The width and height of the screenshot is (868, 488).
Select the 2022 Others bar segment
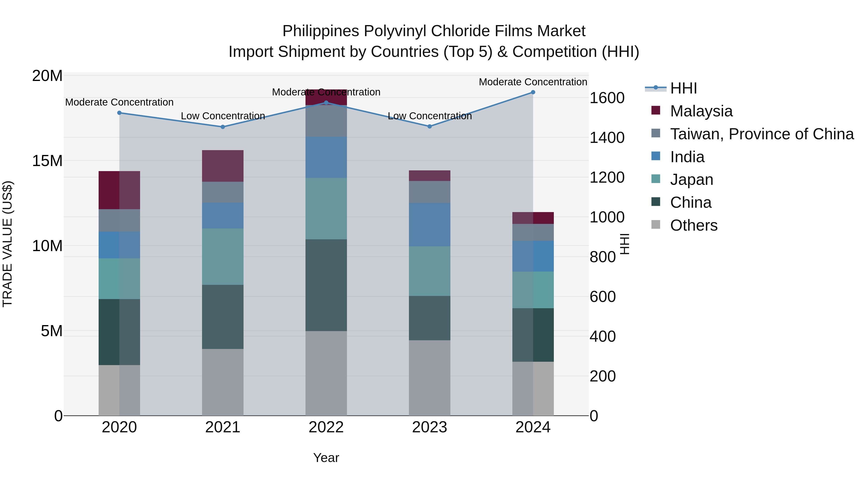pyautogui.click(x=326, y=374)
